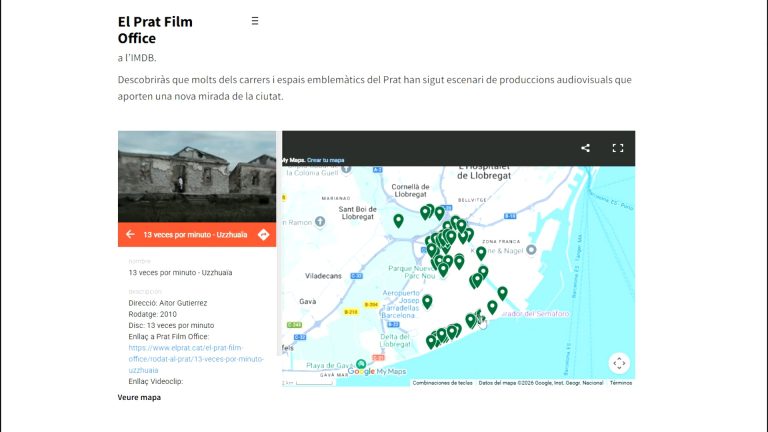Click the El Prat Film Office site title
This screenshot has height=432, width=768.
click(x=155, y=30)
